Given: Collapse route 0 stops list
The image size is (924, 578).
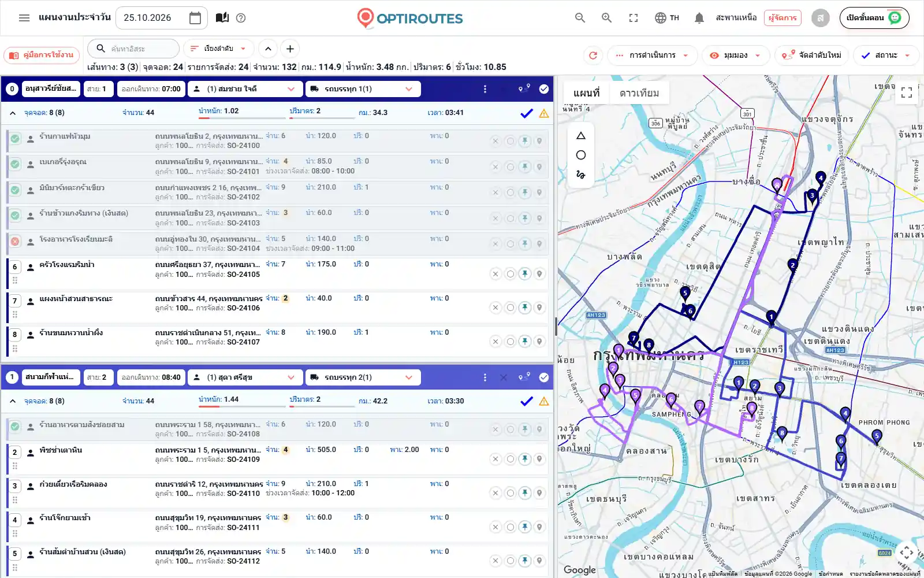Looking at the screenshot, I should 13,113.
